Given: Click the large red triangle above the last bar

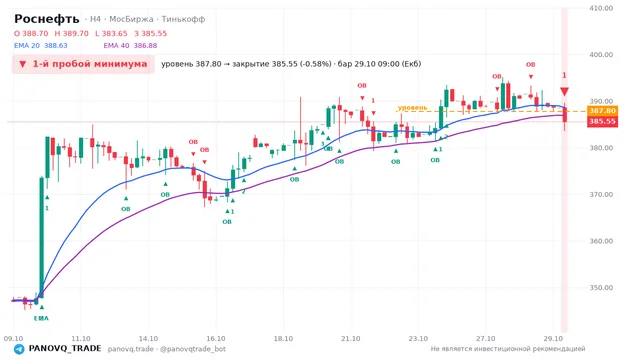Looking at the screenshot, I should coord(564,91).
